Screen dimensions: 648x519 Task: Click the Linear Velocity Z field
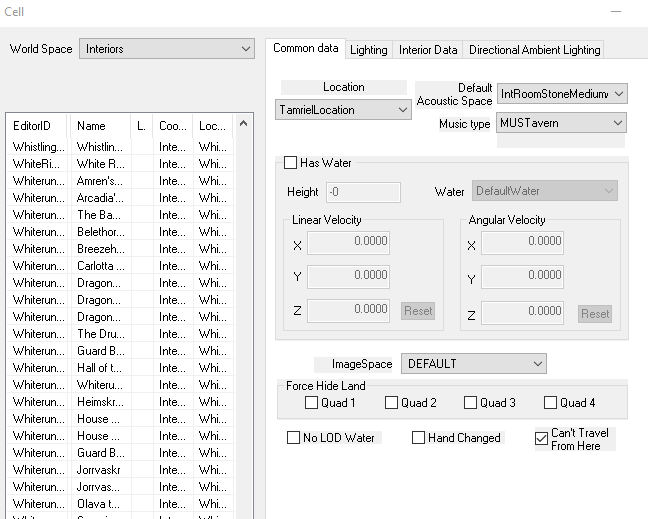tap(348, 311)
